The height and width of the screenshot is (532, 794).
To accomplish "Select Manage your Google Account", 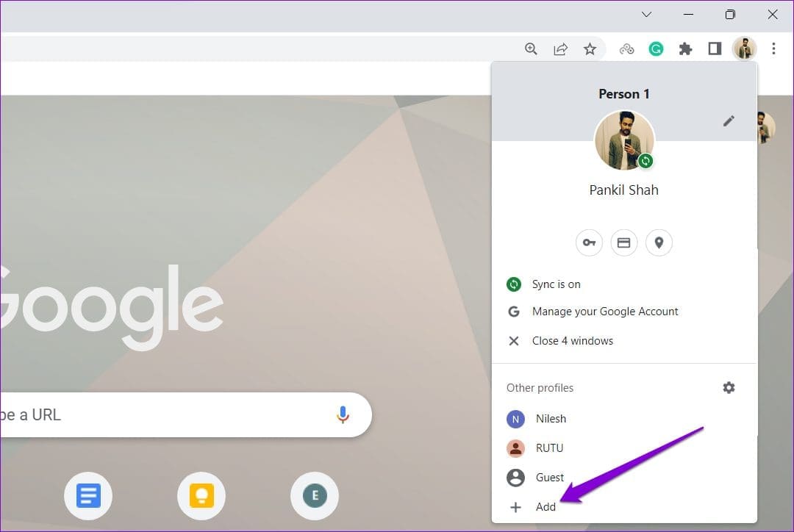I will [x=605, y=311].
